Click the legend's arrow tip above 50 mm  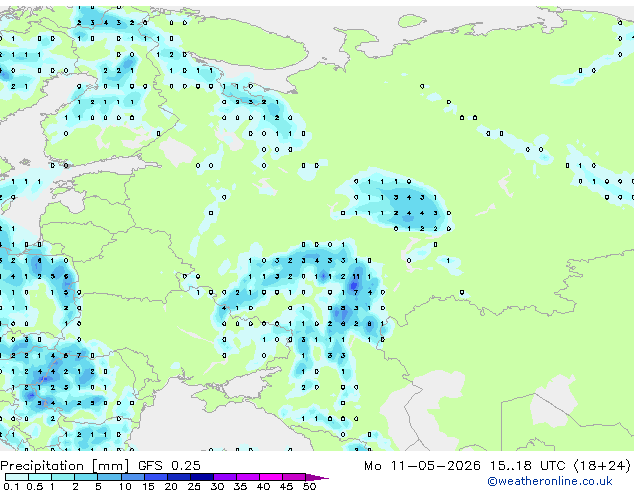[317, 477]
